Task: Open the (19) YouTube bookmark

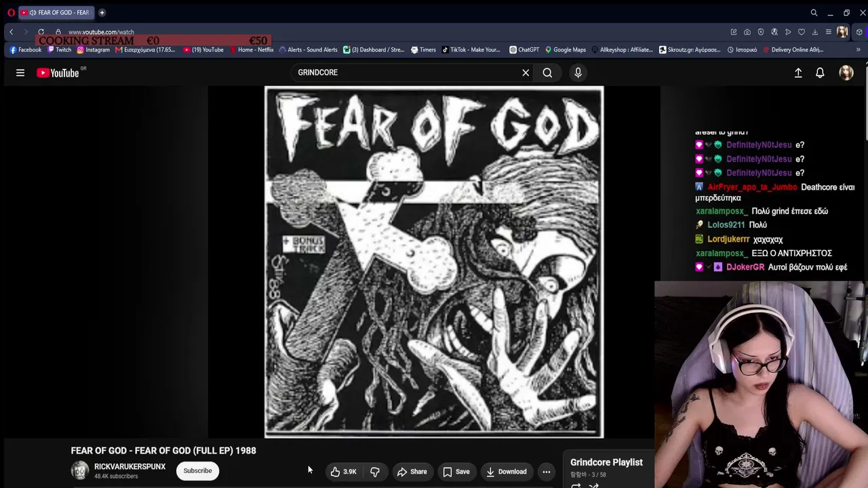Action: [x=203, y=49]
